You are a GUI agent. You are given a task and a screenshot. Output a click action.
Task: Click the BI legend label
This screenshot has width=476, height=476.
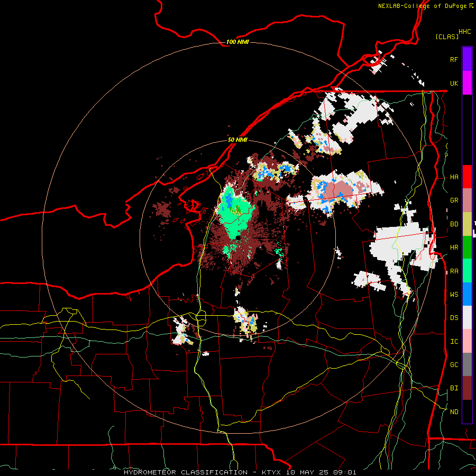[x=454, y=388]
